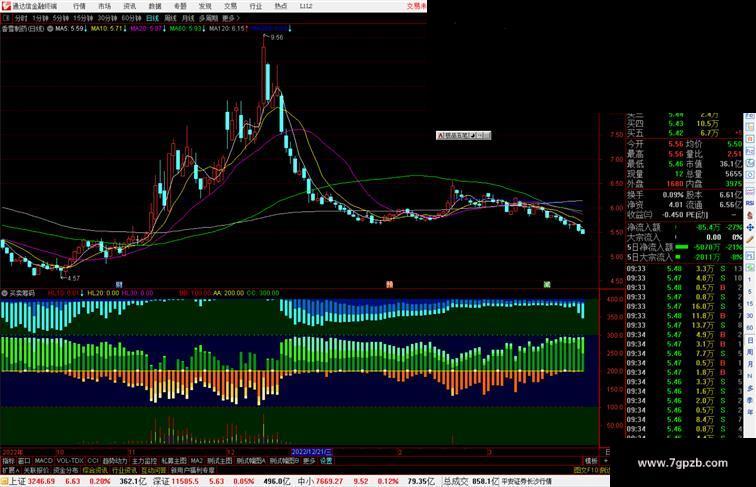Switch chart to 分时 view
Viewport: 756px width, 487px height.
[21, 18]
